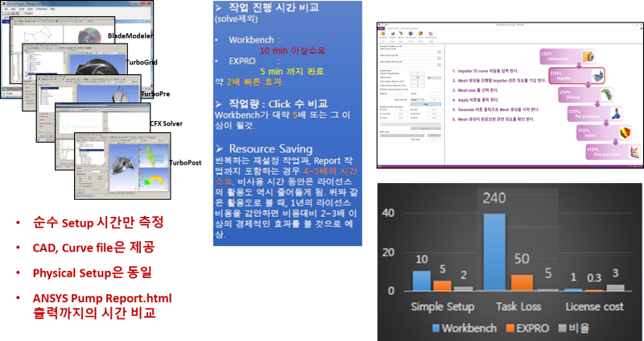
Task: Select the Mixed Flow Pump Analysis ribbon tab
Action: [x=402, y=28]
